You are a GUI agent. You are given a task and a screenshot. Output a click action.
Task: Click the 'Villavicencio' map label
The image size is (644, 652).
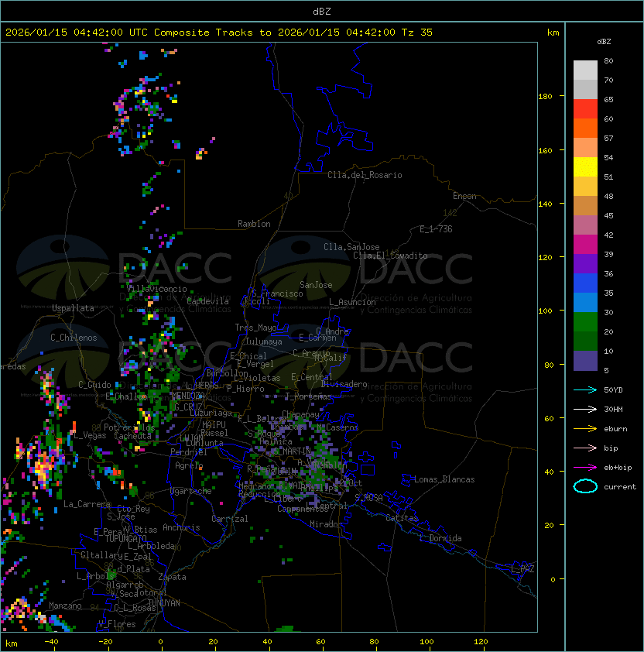click(x=156, y=289)
